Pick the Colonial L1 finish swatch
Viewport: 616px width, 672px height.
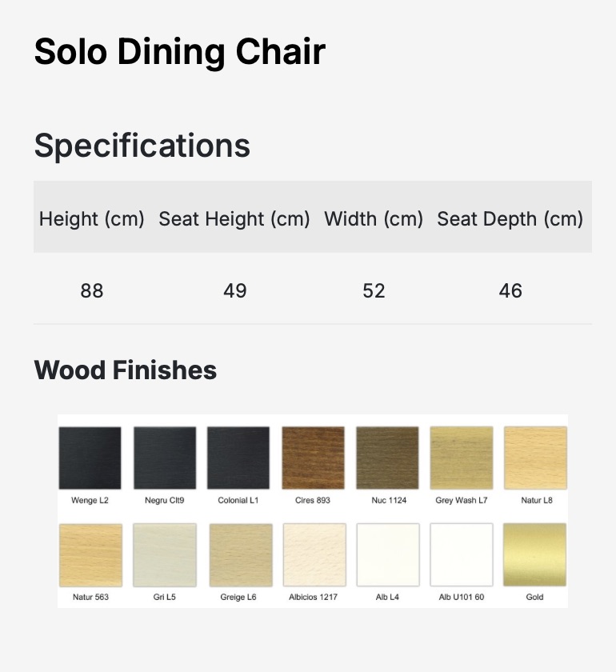click(238, 458)
